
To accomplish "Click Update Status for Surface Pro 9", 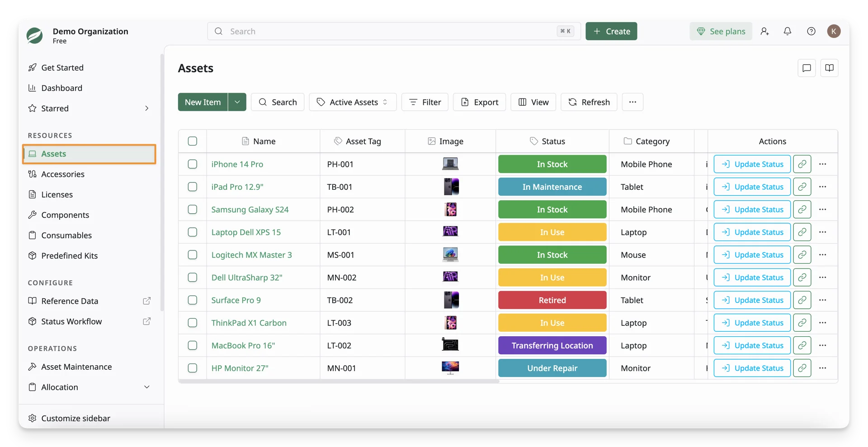I will click(x=752, y=300).
